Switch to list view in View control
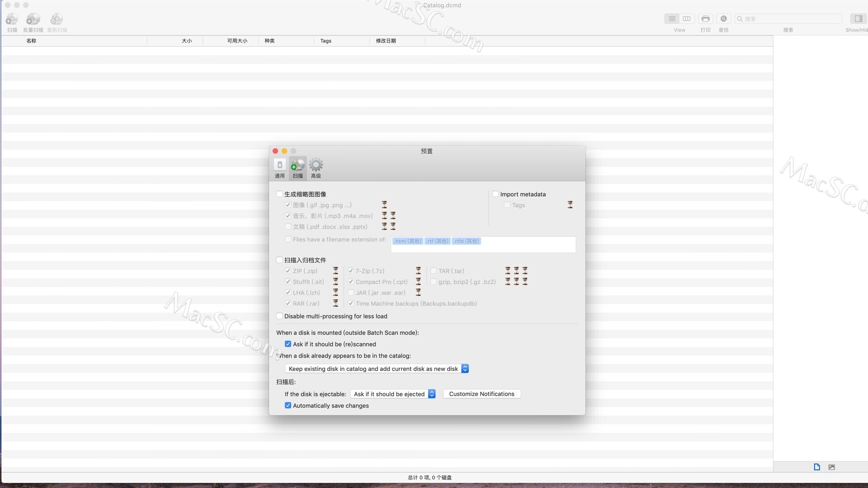This screenshot has height=488, width=868. 672,19
